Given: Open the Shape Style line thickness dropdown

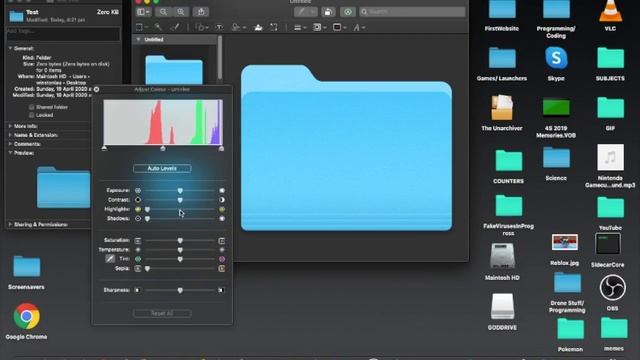Looking at the screenshot, I should coord(299,27).
